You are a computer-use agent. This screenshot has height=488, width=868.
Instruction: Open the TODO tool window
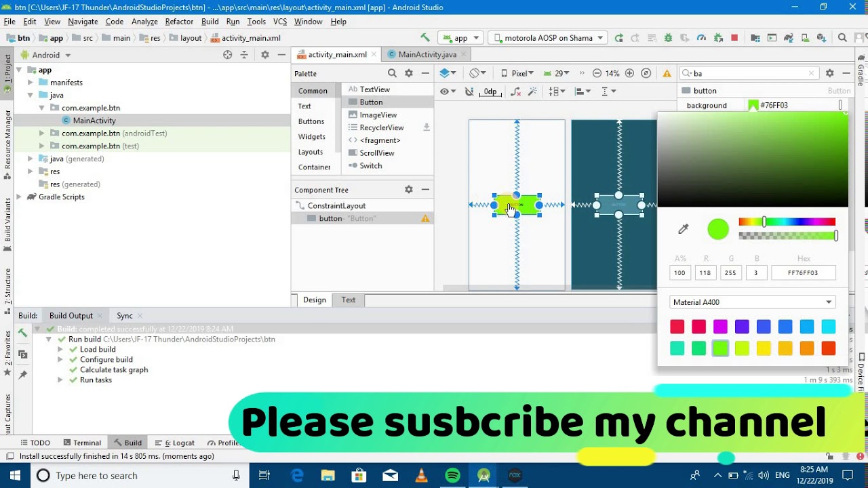point(35,443)
